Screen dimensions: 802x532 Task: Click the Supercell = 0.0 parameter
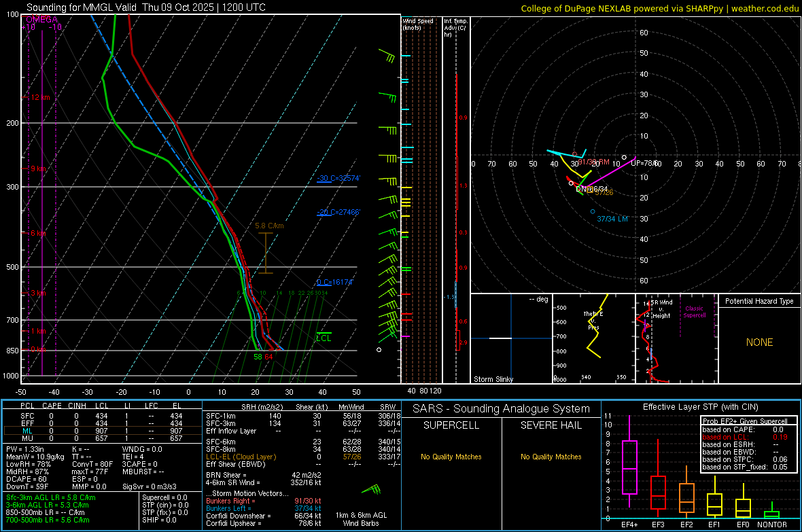click(164, 498)
